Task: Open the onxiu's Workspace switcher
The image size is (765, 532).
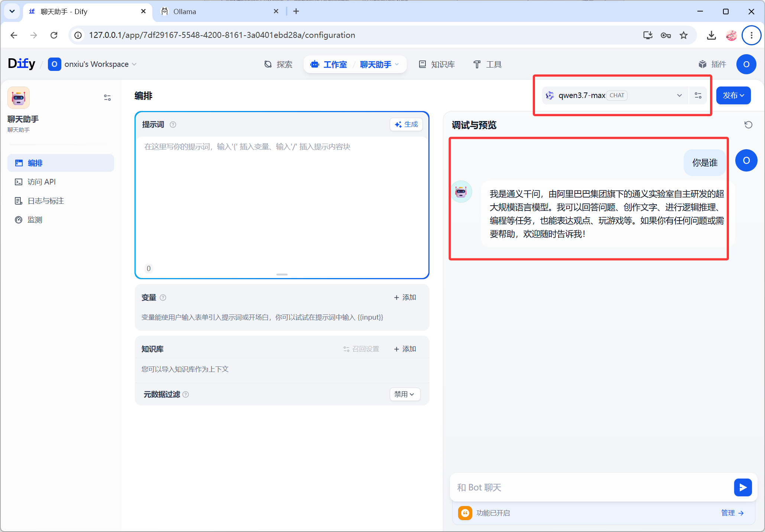Action: 92,64
